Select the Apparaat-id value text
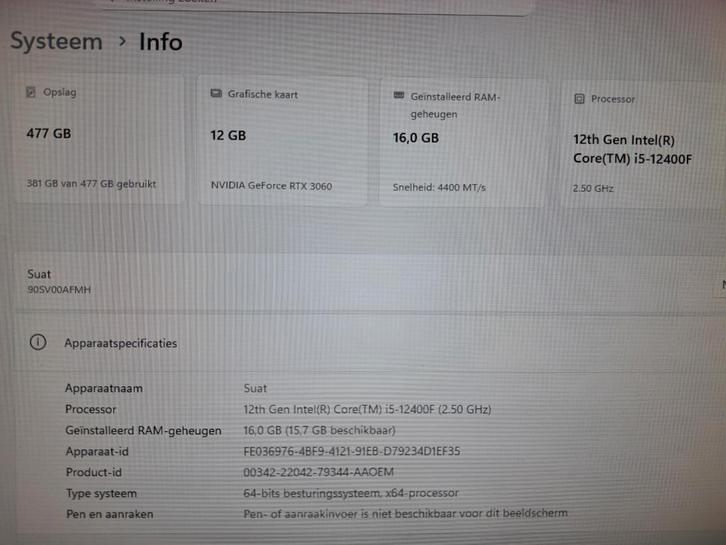 pyautogui.click(x=351, y=451)
